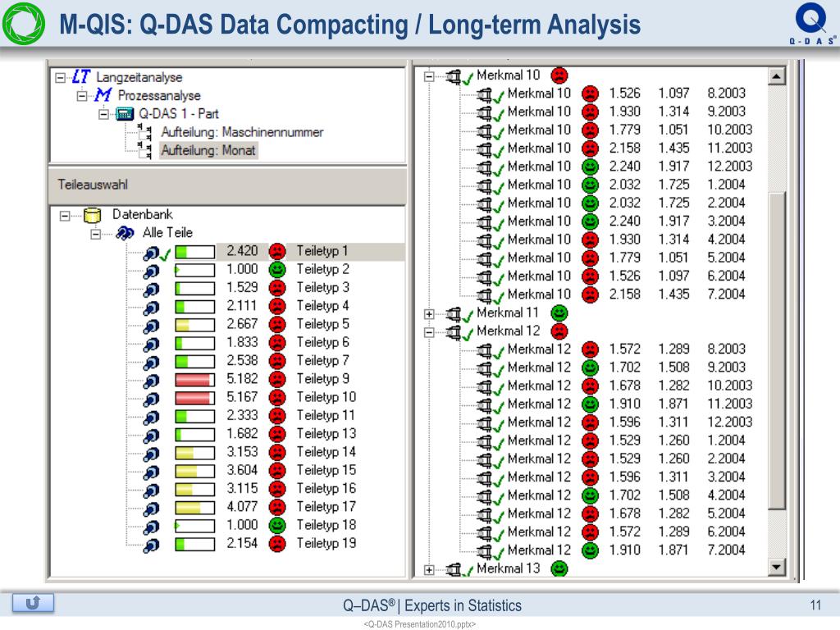
Task: Click the green smiley for Merkmal 12 9.2003
Action: 590,367
